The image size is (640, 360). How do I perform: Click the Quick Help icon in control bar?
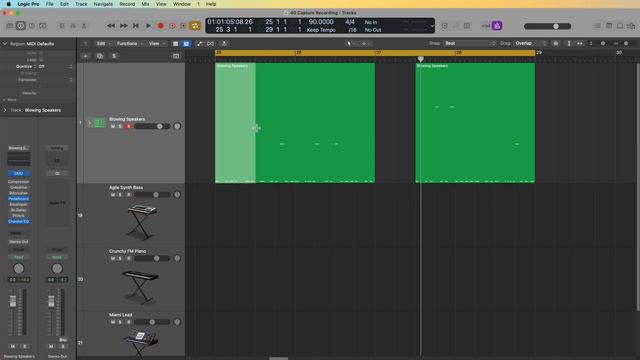(32, 26)
